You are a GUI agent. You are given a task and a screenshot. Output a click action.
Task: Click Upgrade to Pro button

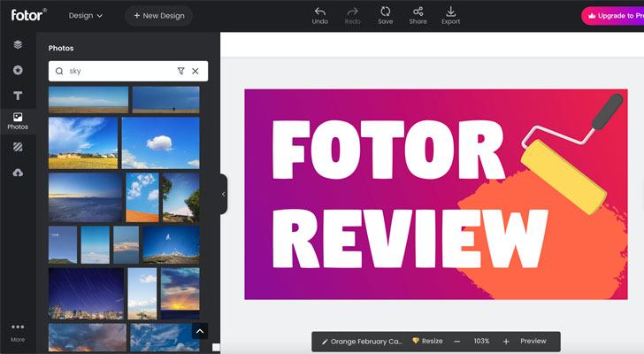613,16
